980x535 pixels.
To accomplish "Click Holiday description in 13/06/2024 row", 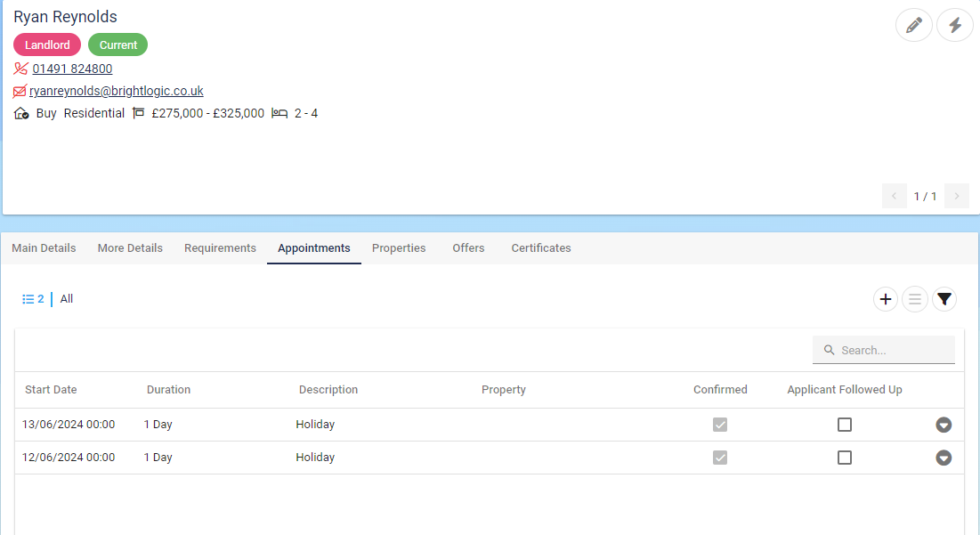I will (315, 425).
